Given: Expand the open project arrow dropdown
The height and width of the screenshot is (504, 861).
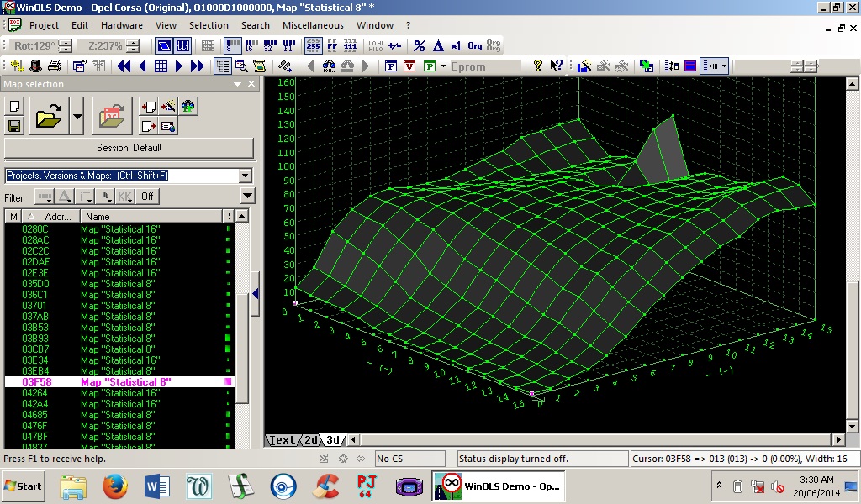Looking at the screenshot, I should pyautogui.click(x=77, y=116).
